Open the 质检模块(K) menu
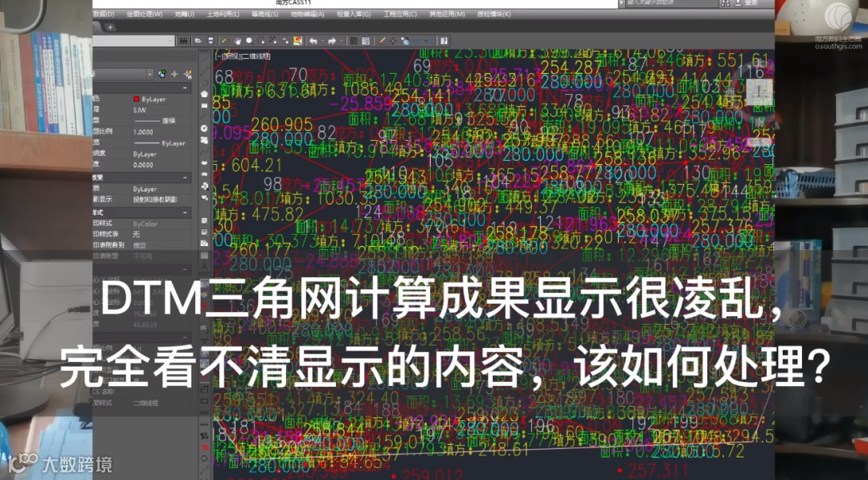Screen dimensions: 868x480 (x=493, y=14)
